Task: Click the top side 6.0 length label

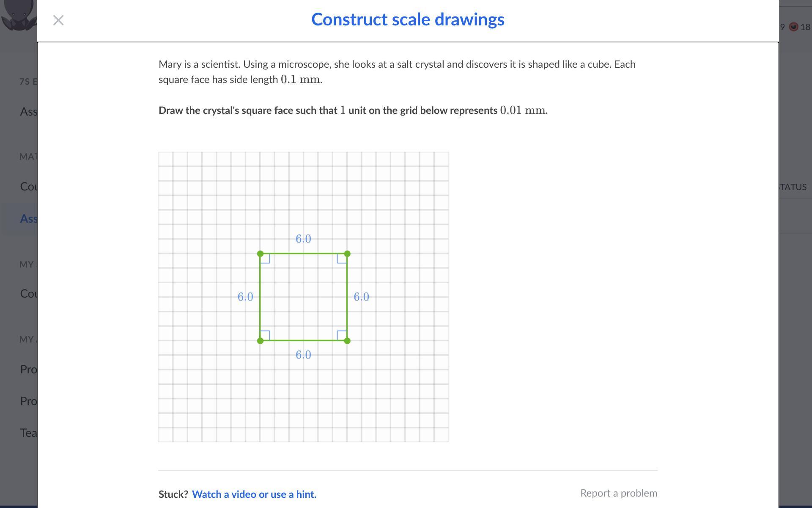Action: point(303,239)
